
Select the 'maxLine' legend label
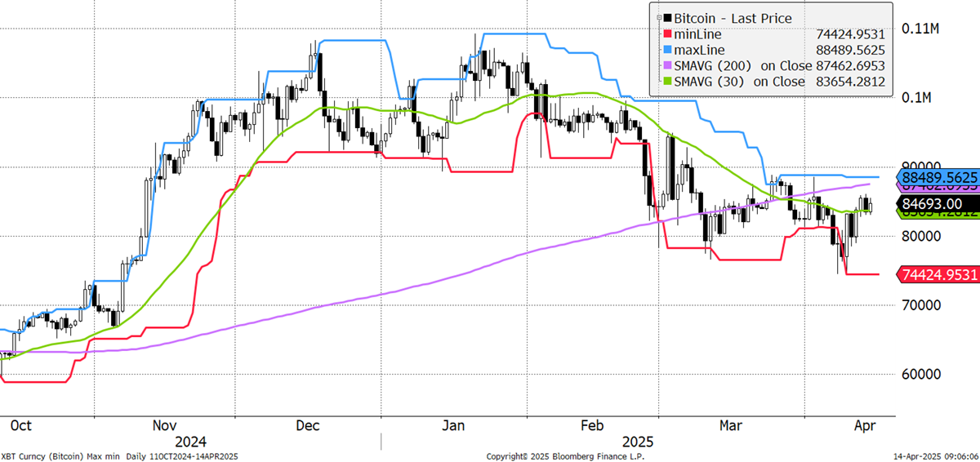[x=702, y=50]
